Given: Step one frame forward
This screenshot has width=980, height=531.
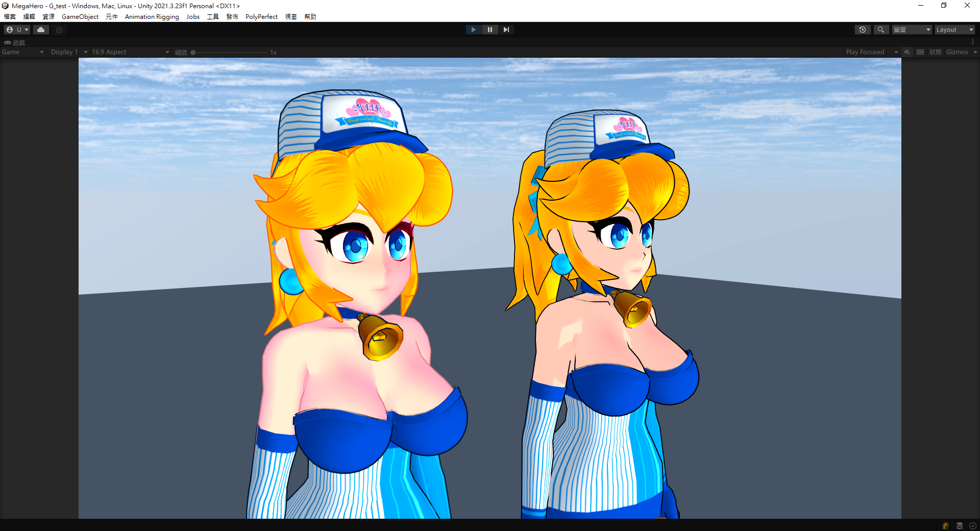Looking at the screenshot, I should tap(506, 30).
